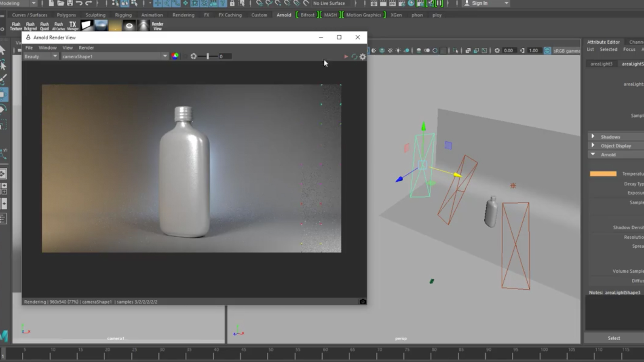Toggle viewport shadows display
The width and height of the screenshot is (644, 362).
click(x=407, y=51)
